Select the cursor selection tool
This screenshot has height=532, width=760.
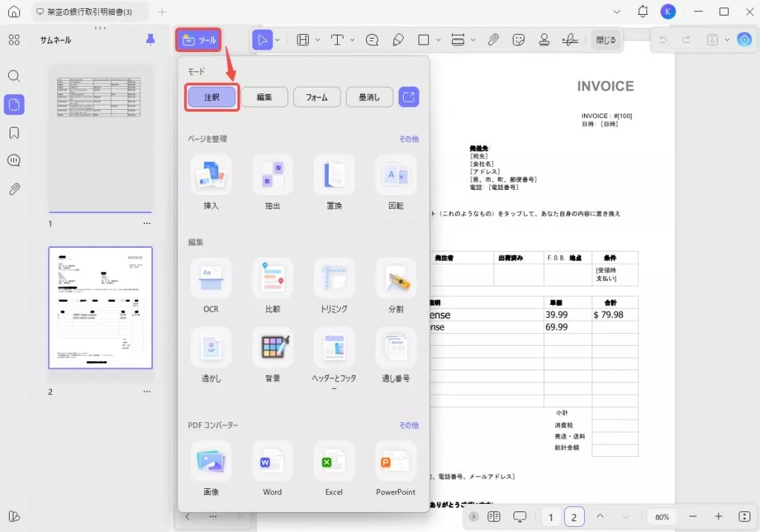(x=262, y=40)
